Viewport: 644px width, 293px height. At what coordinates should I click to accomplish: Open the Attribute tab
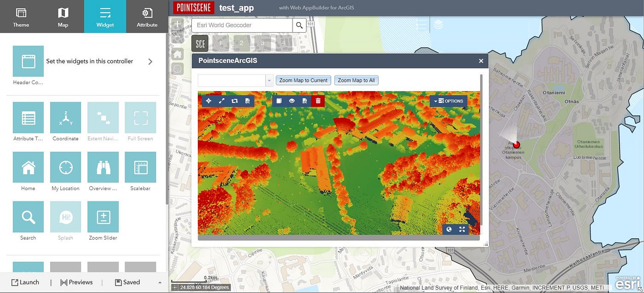pyautogui.click(x=147, y=17)
